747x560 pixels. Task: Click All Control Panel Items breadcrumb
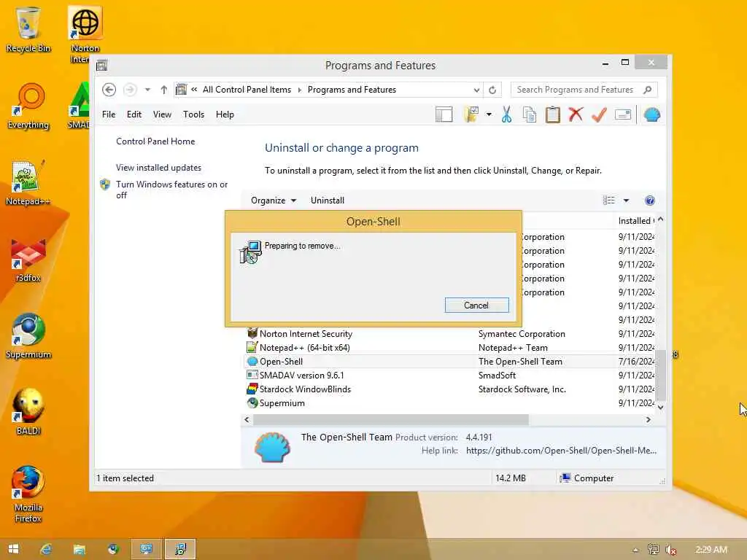pyautogui.click(x=247, y=90)
